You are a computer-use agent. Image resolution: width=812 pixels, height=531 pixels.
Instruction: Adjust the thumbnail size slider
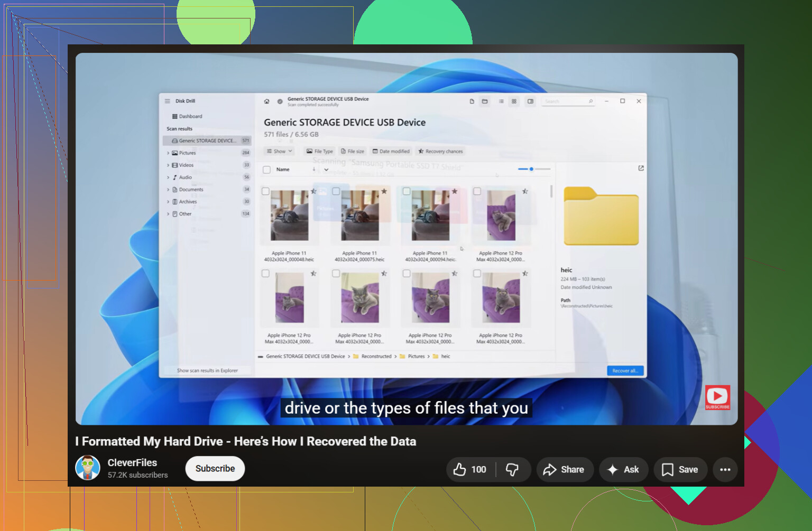coord(534,169)
